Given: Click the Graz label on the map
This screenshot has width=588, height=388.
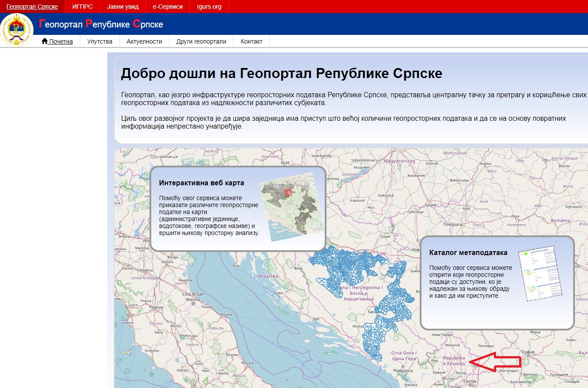Looking at the screenshot, I should (x=285, y=162).
